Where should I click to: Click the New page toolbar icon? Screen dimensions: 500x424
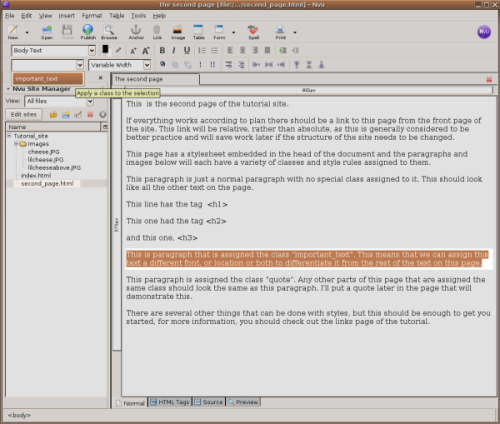(13, 32)
